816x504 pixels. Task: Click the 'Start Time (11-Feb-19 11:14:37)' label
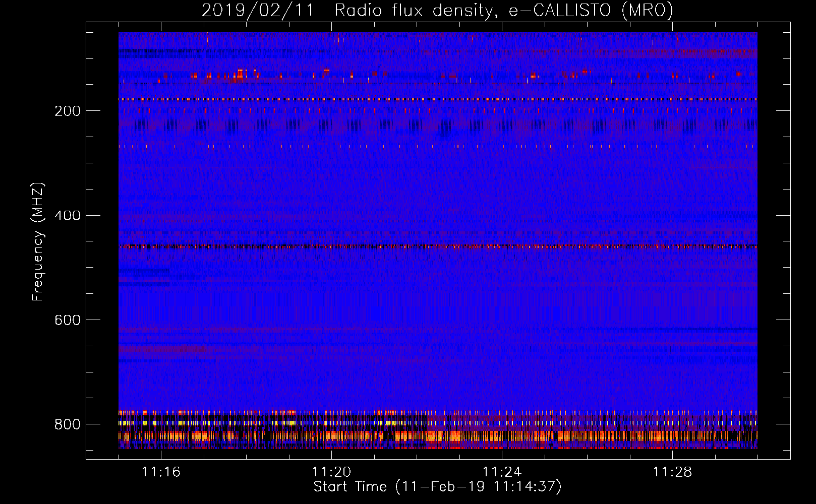tap(437, 487)
